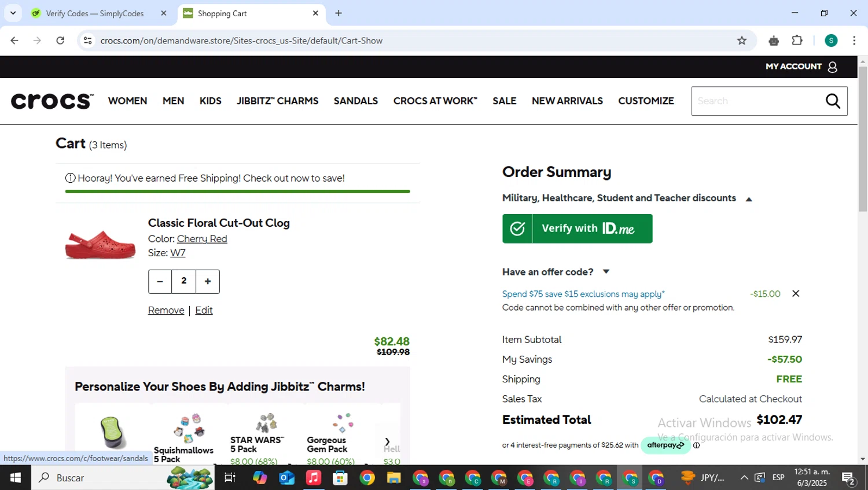Image resolution: width=868 pixels, height=490 pixels.
Task: Reload the page
Action: [x=60, y=40]
